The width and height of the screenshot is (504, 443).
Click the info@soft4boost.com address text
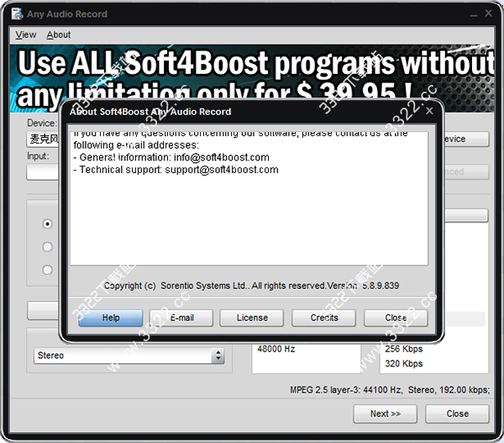pyautogui.click(x=222, y=157)
